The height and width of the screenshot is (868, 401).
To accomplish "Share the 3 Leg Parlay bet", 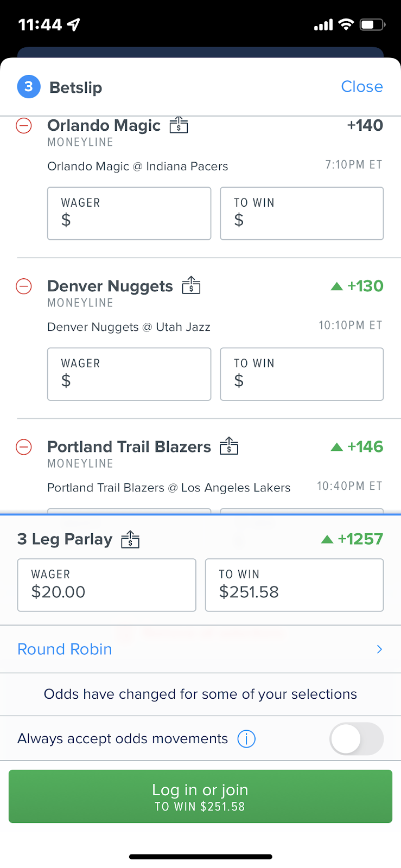I will [x=130, y=539].
